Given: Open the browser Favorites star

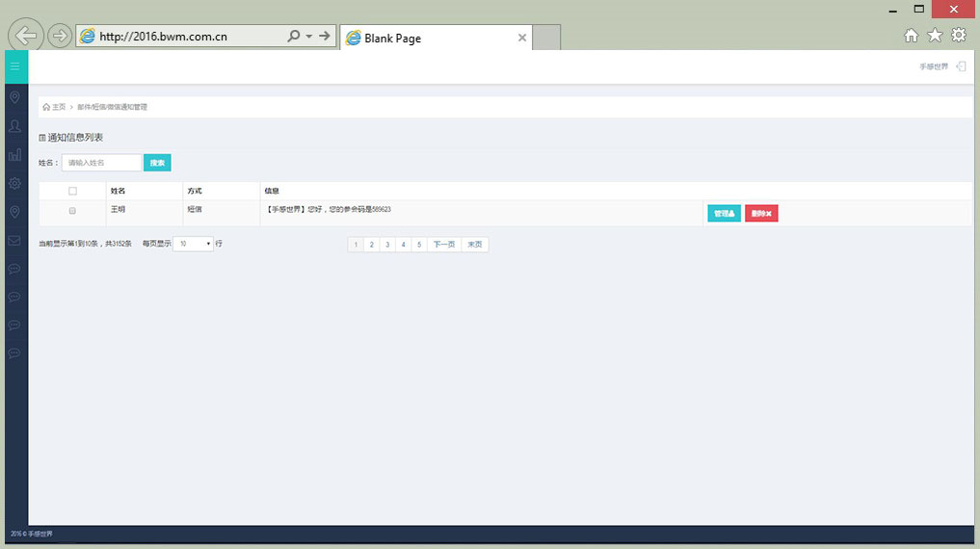Looking at the screenshot, I should click(935, 36).
